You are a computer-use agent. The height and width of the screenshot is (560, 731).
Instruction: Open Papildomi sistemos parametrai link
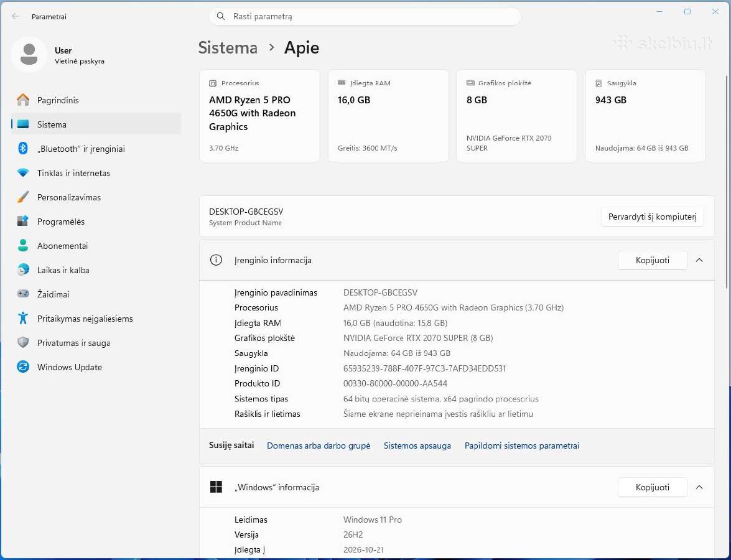[522, 446]
